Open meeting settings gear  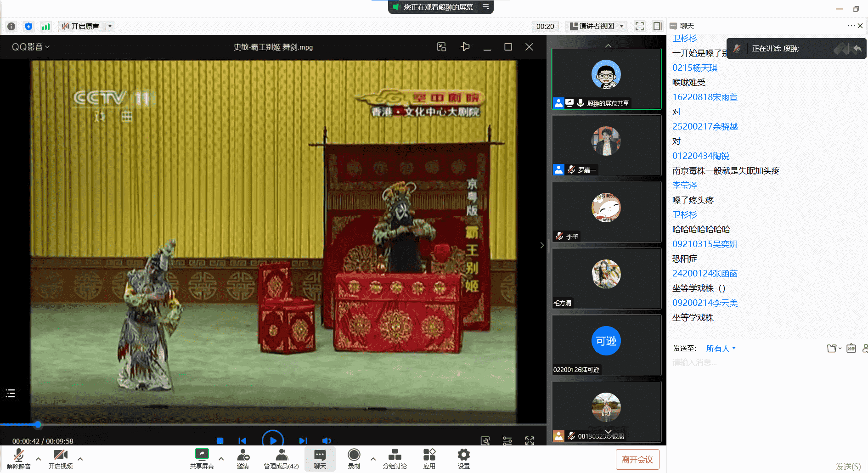(x=463, y=458)
